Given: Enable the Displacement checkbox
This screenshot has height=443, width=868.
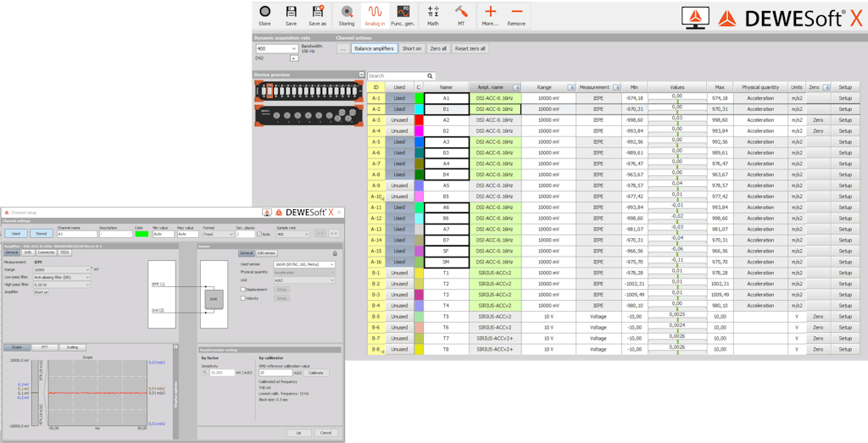Looking at the screenshot, I should [243, 289].
